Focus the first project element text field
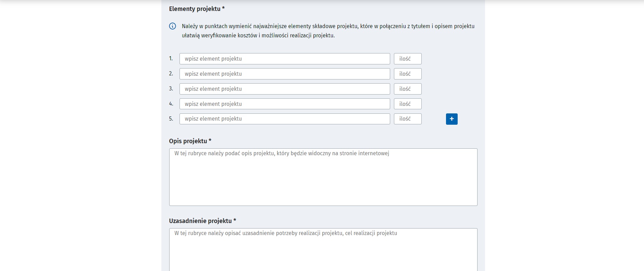 [x=285, y=59]
